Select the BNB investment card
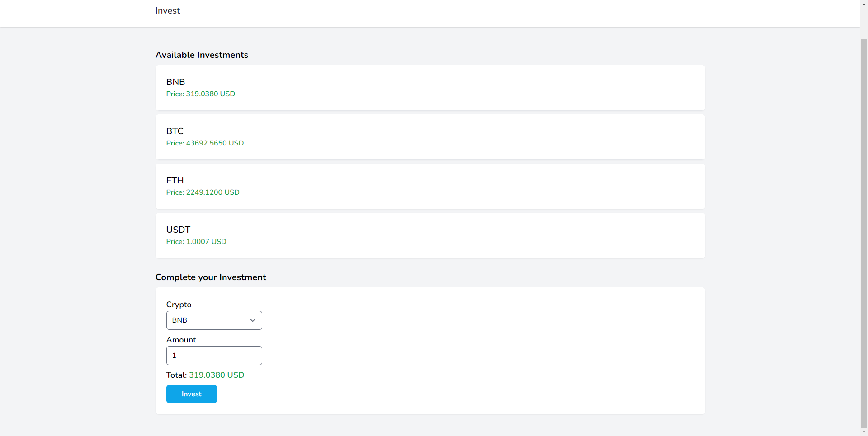This screenshot has width=868, height=436. [x=430, y=88]
